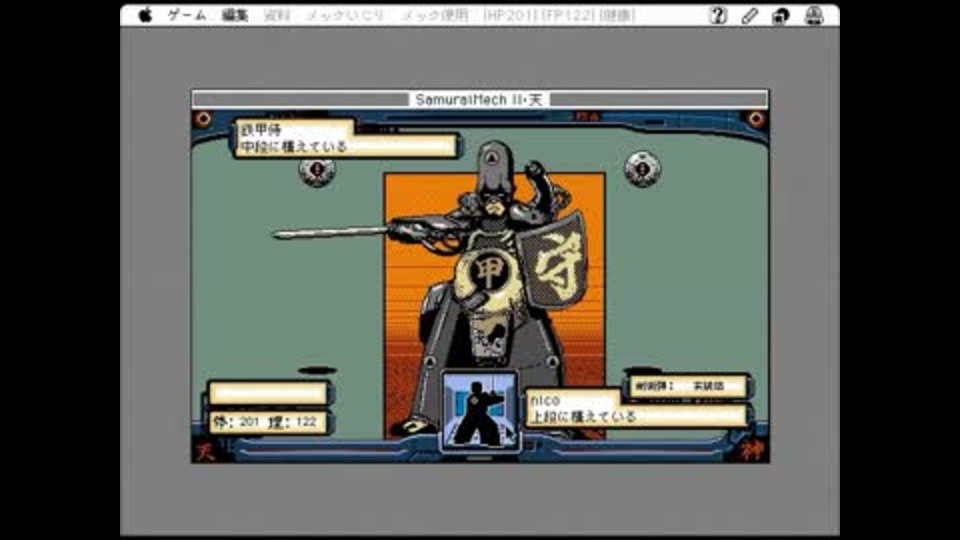Click the player silhouette portrait

pyautogui.click(x=480, y=409)
